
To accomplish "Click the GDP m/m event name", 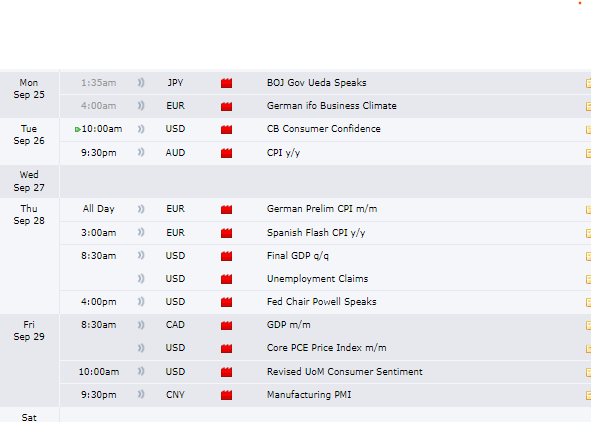I will tap(289, 324).
